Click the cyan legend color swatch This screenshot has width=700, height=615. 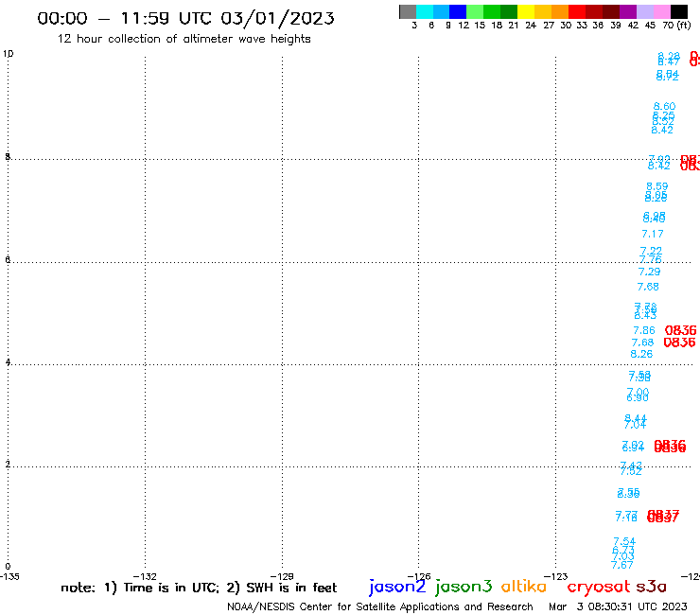coord(425,11)
